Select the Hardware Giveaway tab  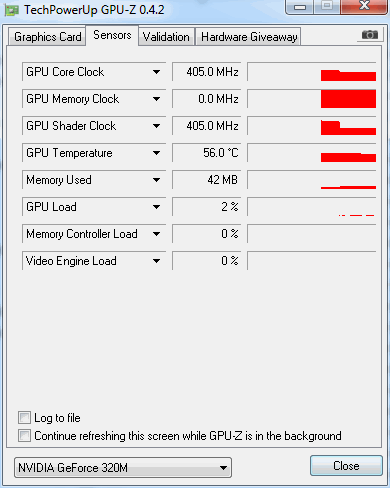tap(249, 37)
